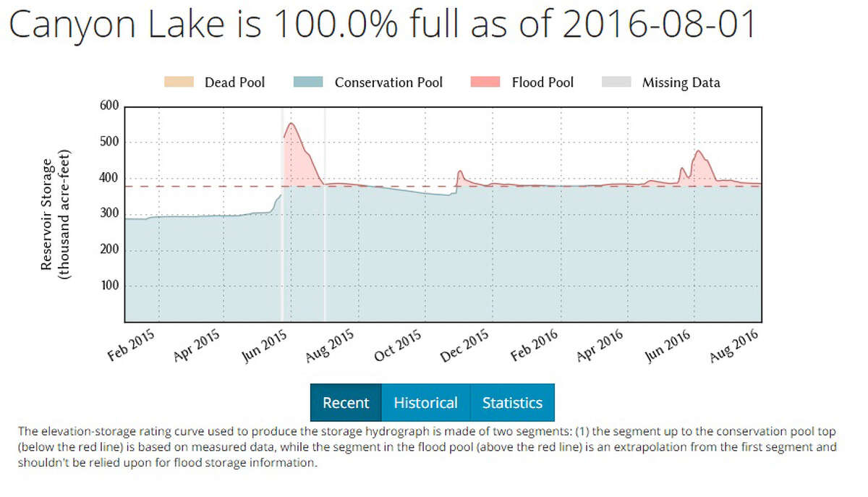Viewport: 868px width, 497px height.
Task: Click the flood pool peak near June 2016
Action: 698,156
